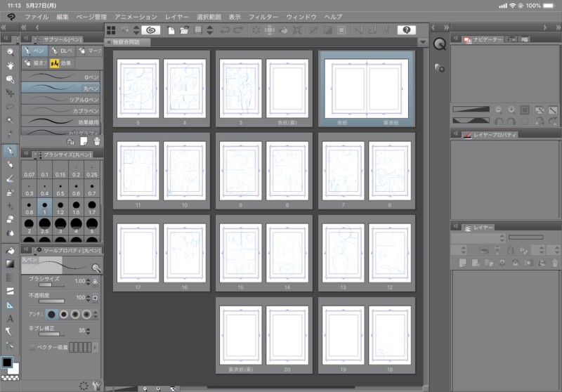The image size is (562, 392).
Task: Open page 5 thumbnail
Action: click(138, 89)
